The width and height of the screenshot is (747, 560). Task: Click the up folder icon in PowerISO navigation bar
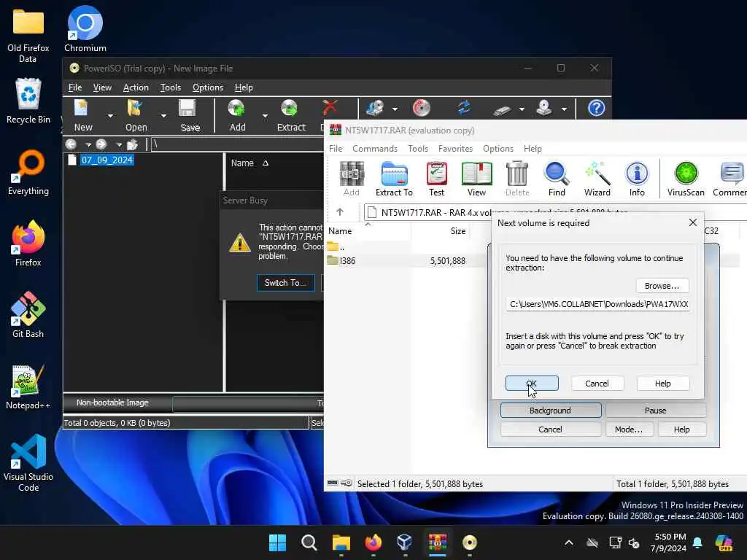(x=132, y=144)
